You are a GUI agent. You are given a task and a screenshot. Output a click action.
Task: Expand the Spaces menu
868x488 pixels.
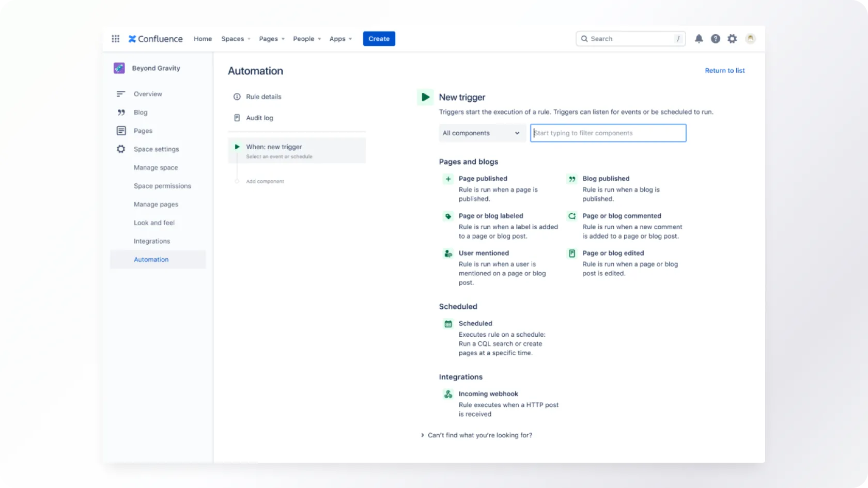coord(236,39)
